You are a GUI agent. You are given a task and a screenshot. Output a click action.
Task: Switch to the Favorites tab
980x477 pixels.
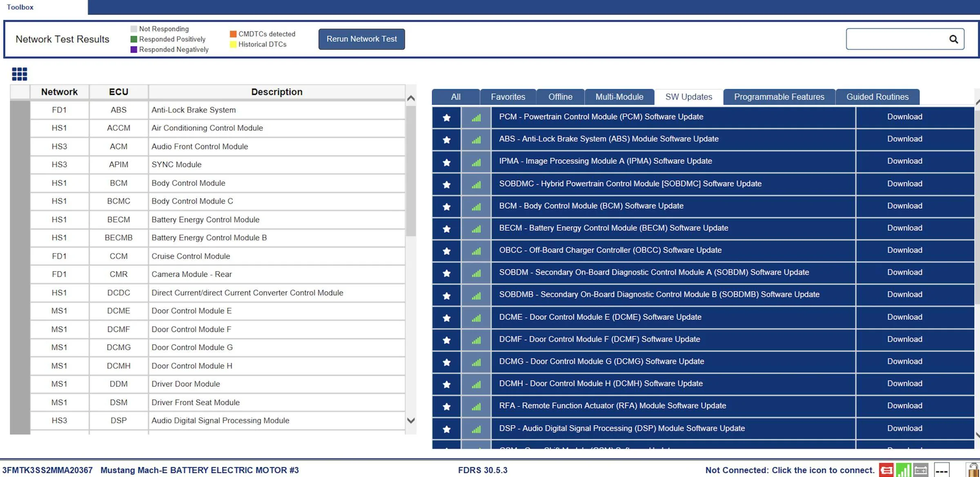(x=508, y=97)
